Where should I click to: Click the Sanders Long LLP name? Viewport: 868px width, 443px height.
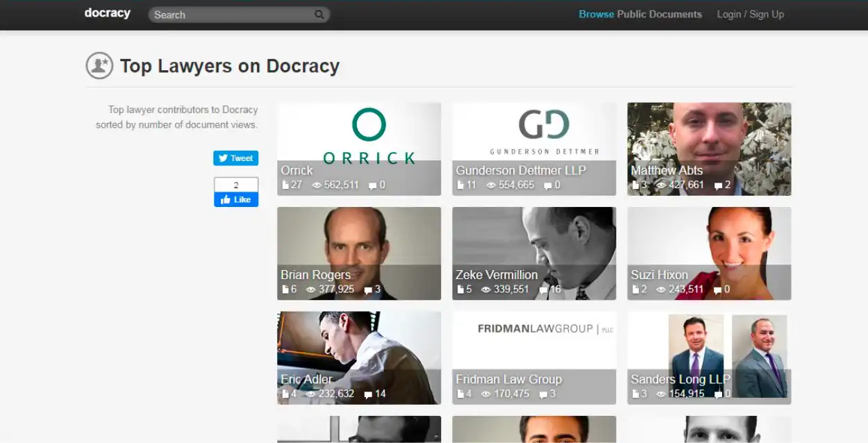point(681,379)
